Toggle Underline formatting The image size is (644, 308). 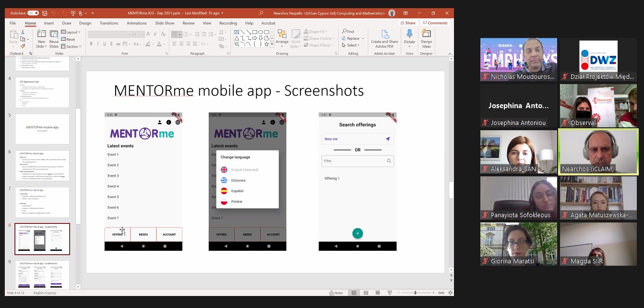pyautogui.click(x=105, y=44)
